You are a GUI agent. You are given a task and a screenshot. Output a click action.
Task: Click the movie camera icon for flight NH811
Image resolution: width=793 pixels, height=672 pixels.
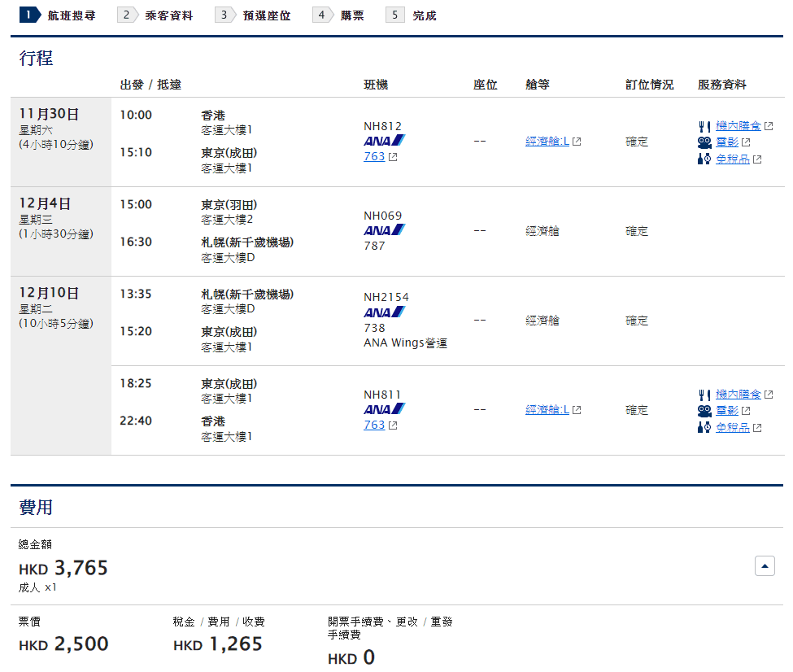[704, 411]
